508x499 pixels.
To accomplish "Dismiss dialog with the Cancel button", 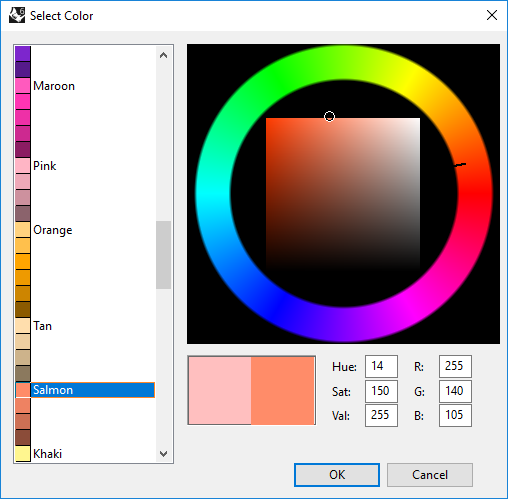I will 430,475.
